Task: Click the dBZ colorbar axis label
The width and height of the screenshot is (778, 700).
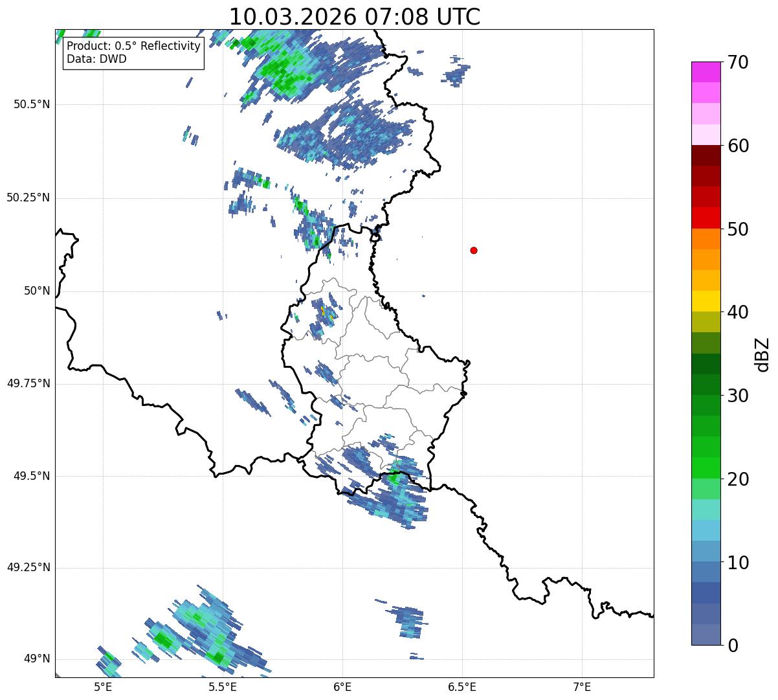Action: click(x=762, y=354)
